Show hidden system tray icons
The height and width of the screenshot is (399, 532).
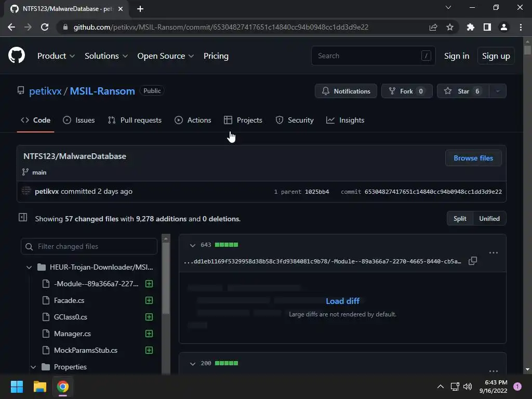[441, 387]
